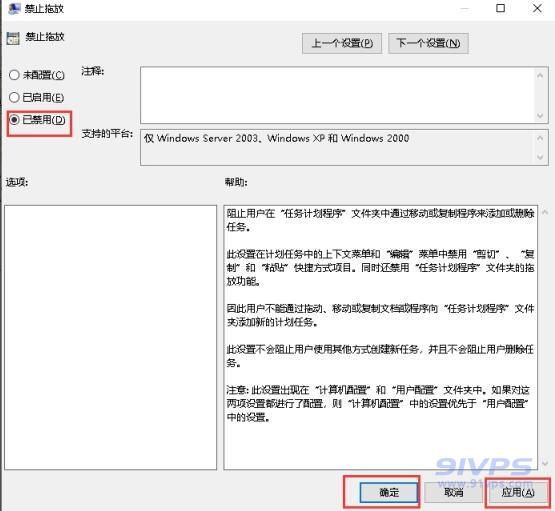Click the down arrow of the 注释 scrollbar
This screenshot has width=555, height=511.
(x=540, y=115)
